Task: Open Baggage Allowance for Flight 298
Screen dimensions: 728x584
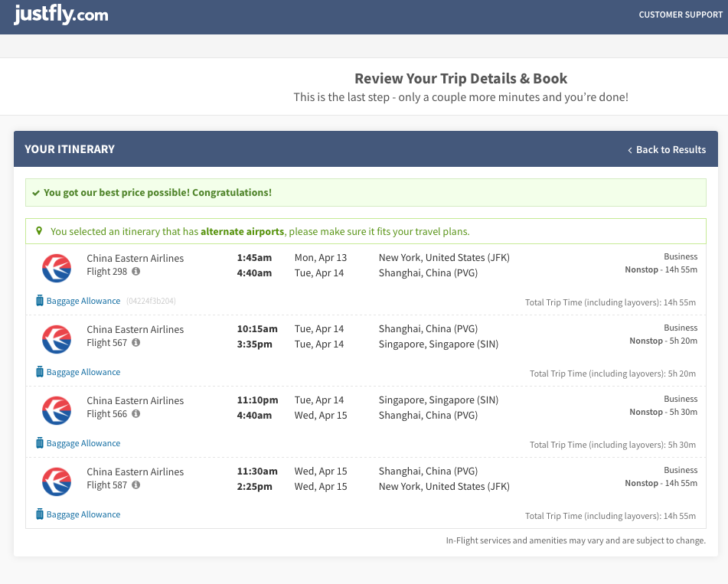Action: pos(83,301)
